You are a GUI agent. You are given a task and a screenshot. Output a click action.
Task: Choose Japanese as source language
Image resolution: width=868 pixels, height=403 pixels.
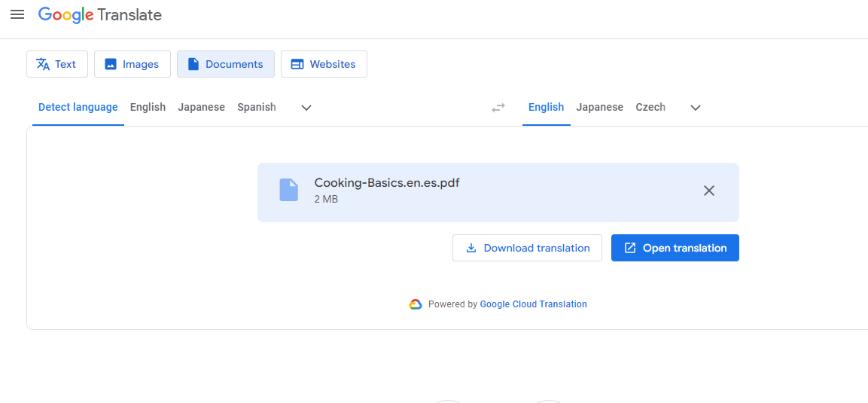(202, 107)
